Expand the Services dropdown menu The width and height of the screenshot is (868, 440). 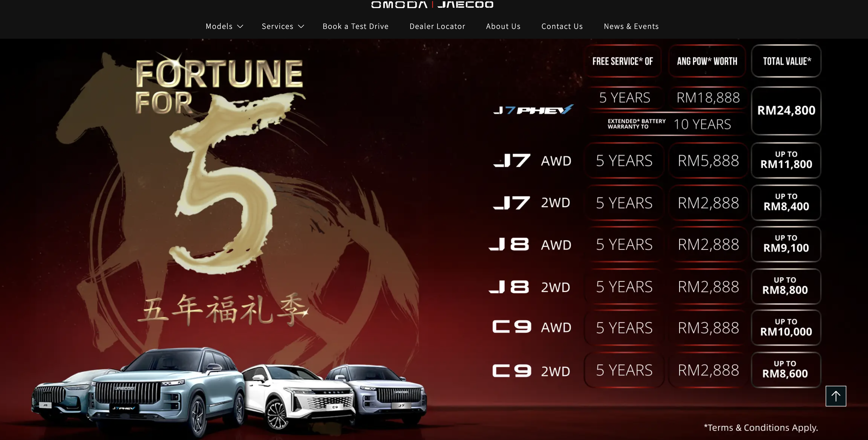[277, 26]
